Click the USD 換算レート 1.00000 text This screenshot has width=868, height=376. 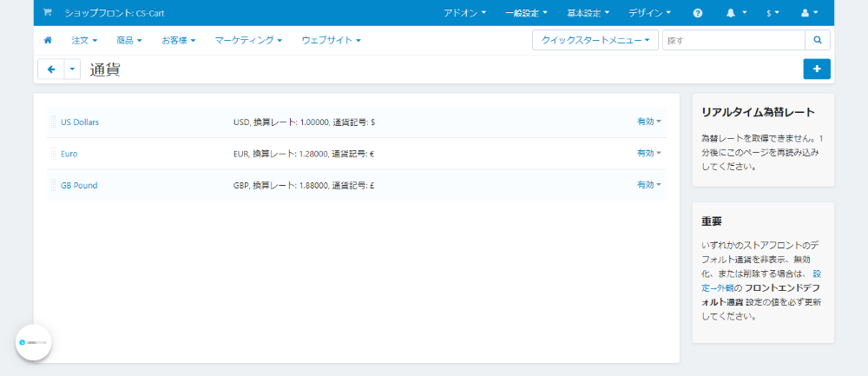coord(304,122)
